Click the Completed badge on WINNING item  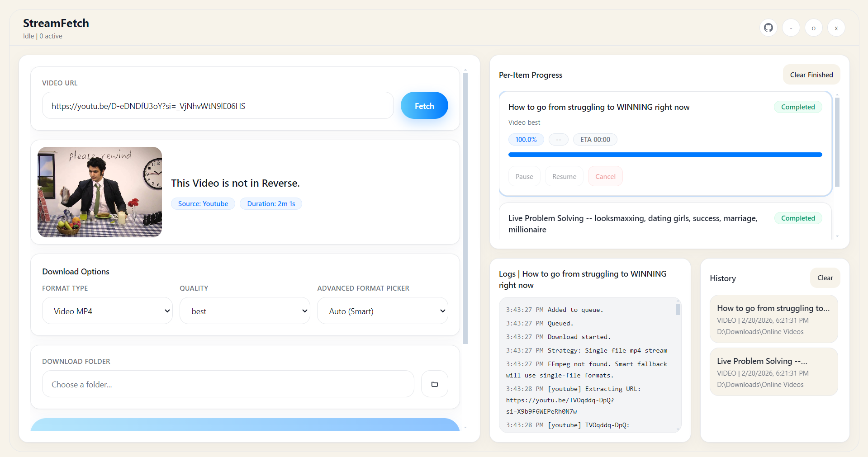tap(797, 107)
